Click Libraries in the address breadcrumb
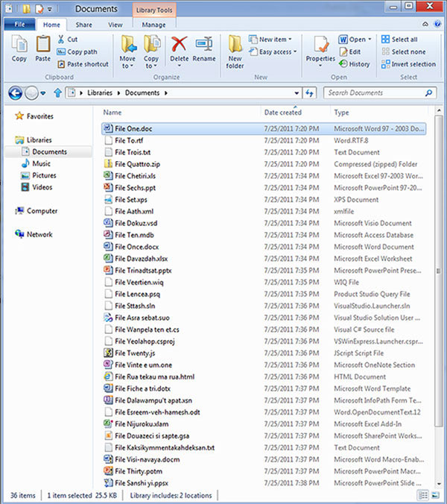Image resolution: width=447 pixels, height=504 pixels. pyautogui.click(x=100, y=93)
